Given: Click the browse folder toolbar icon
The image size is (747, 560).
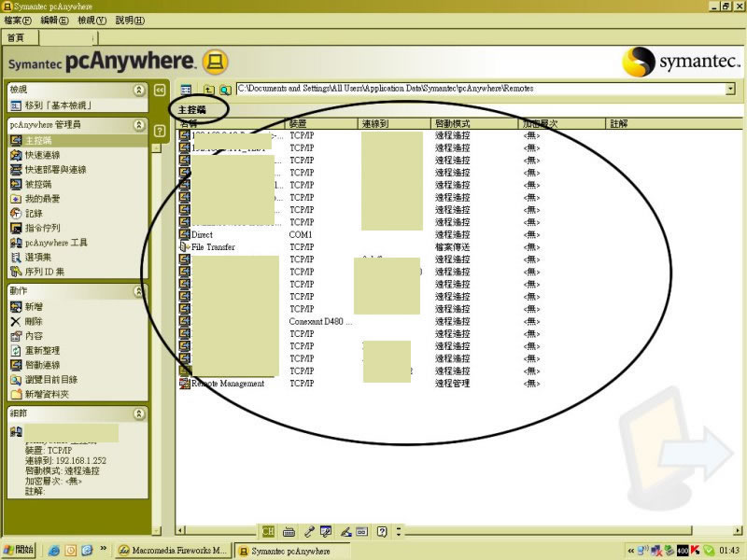Looking at the screenshot, I should pos(225,90).
